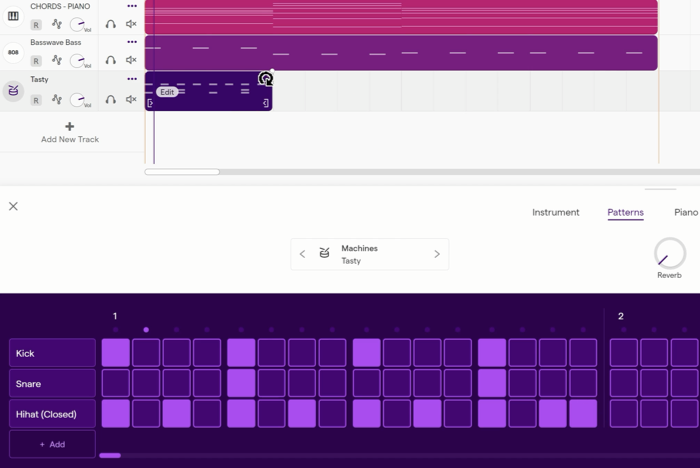Image resolution: width=700 pixels, height=468 pixels.
Task: Solo the Tasty track with headphones
Action: 111,99
